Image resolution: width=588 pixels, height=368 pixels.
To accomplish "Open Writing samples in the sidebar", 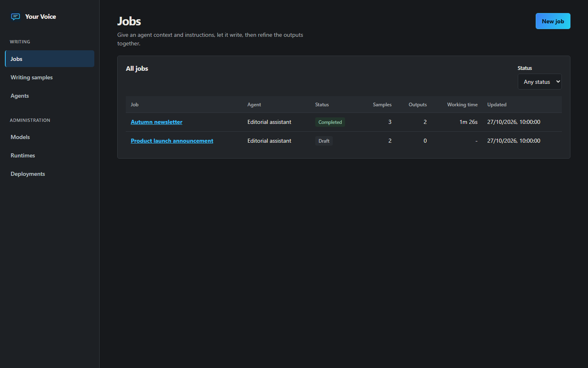I will click(49, 77).
